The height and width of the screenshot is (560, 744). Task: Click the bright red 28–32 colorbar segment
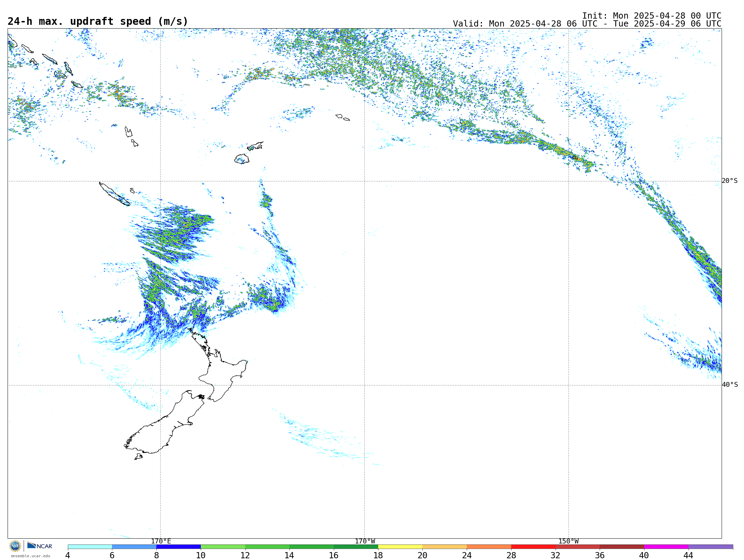tap(534, 547)
